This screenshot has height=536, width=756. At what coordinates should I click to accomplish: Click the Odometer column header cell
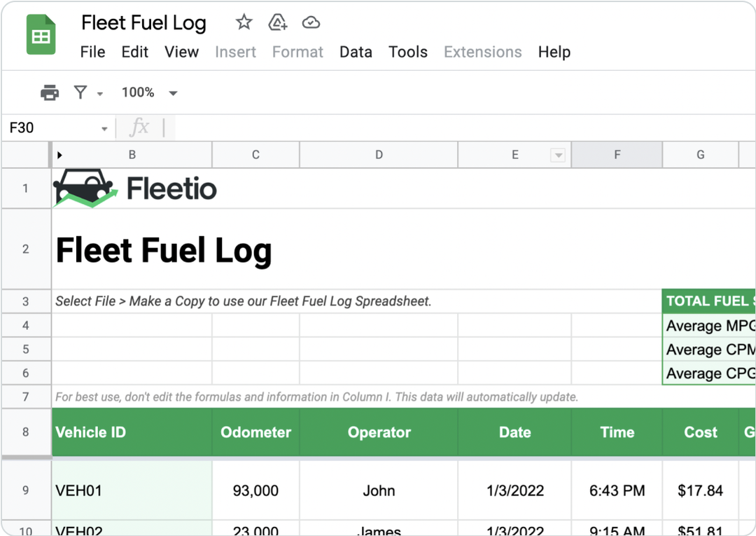coord(255,432)
